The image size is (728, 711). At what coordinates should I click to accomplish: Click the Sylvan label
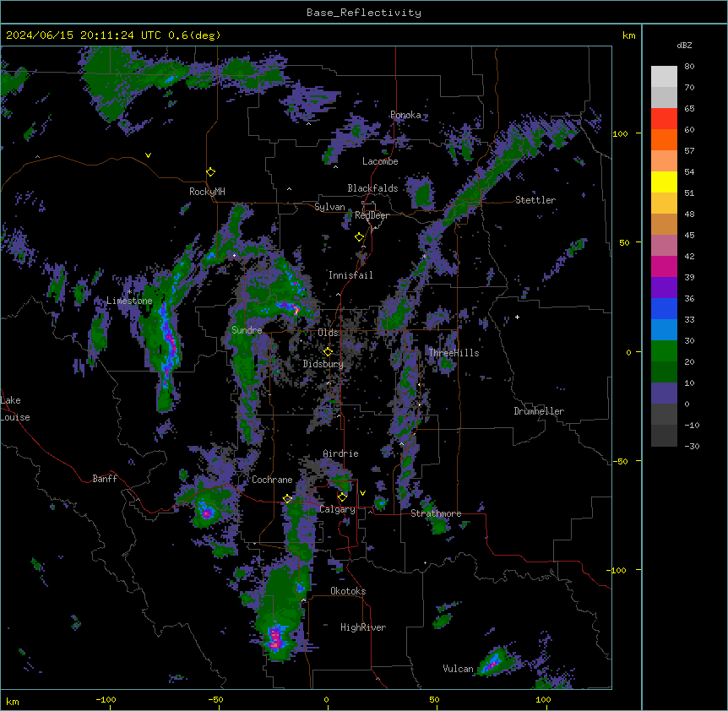(329, 207)
